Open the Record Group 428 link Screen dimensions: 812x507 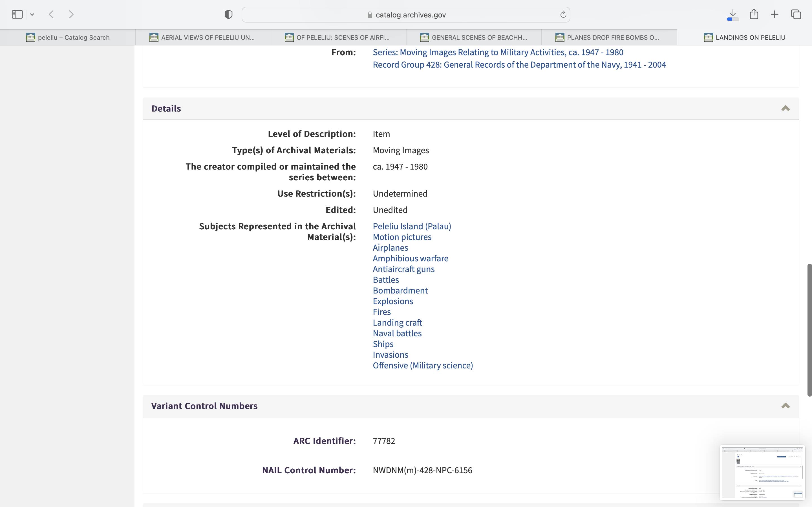pos(519,65)
